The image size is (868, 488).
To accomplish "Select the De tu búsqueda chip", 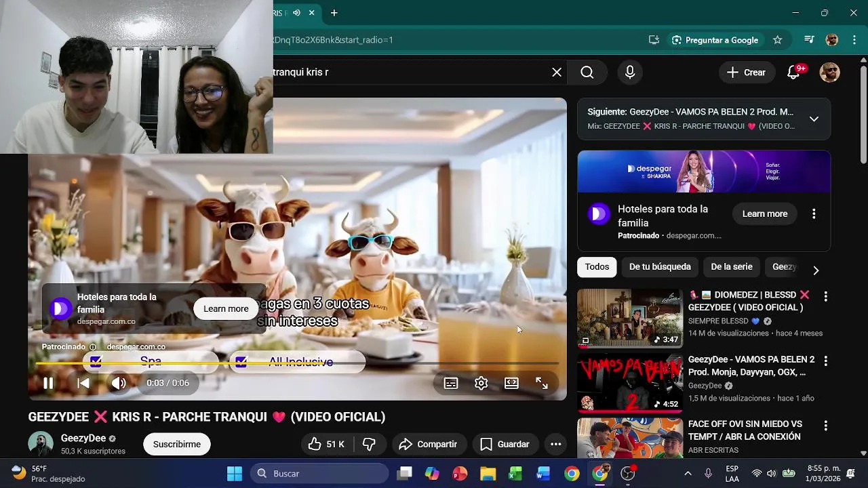I will point(660,267).
